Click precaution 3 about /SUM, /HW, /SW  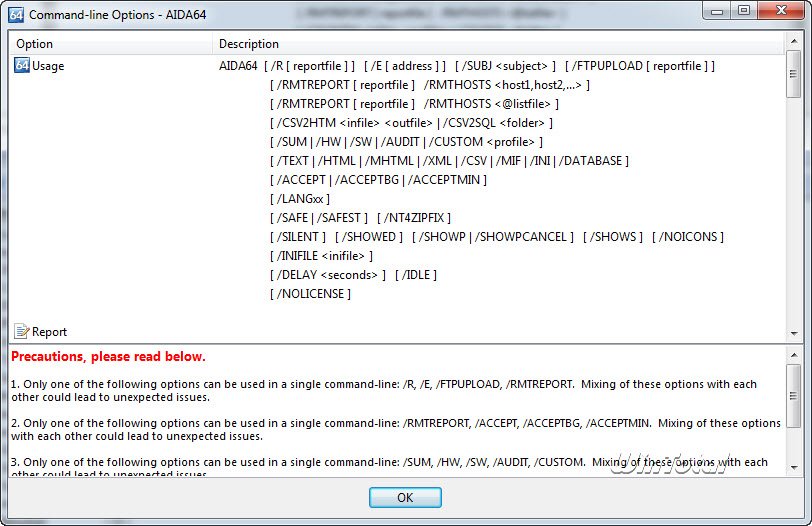click(389, 466)
